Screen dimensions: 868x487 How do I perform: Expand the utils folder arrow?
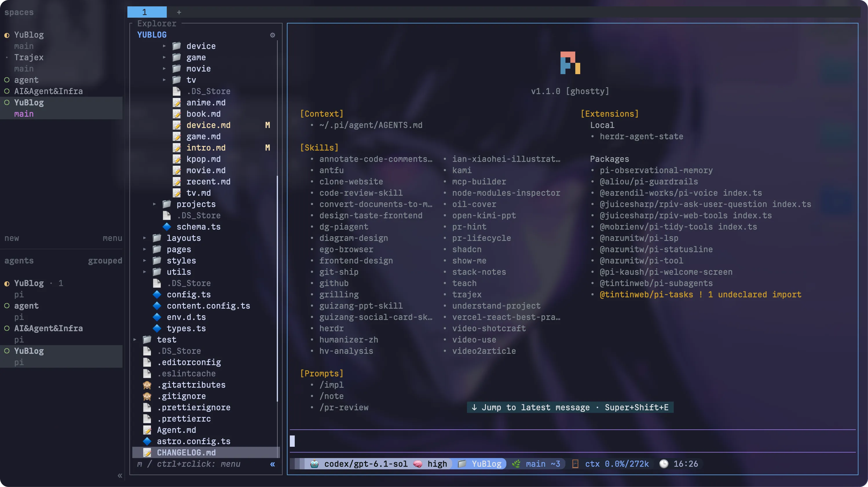point(144,272)
